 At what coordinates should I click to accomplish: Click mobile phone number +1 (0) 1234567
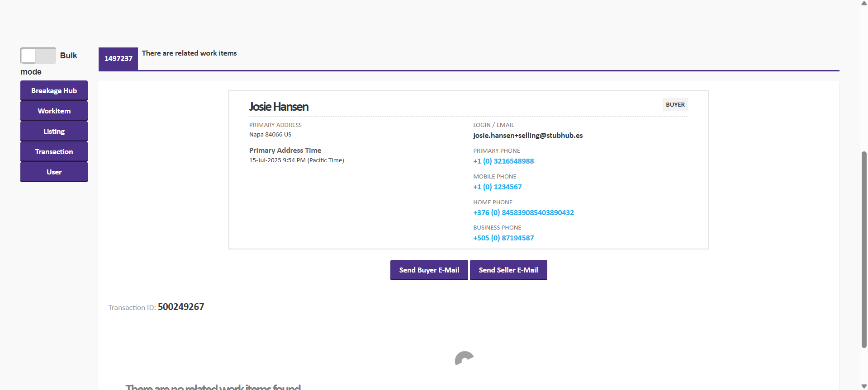tap(497, 187)
